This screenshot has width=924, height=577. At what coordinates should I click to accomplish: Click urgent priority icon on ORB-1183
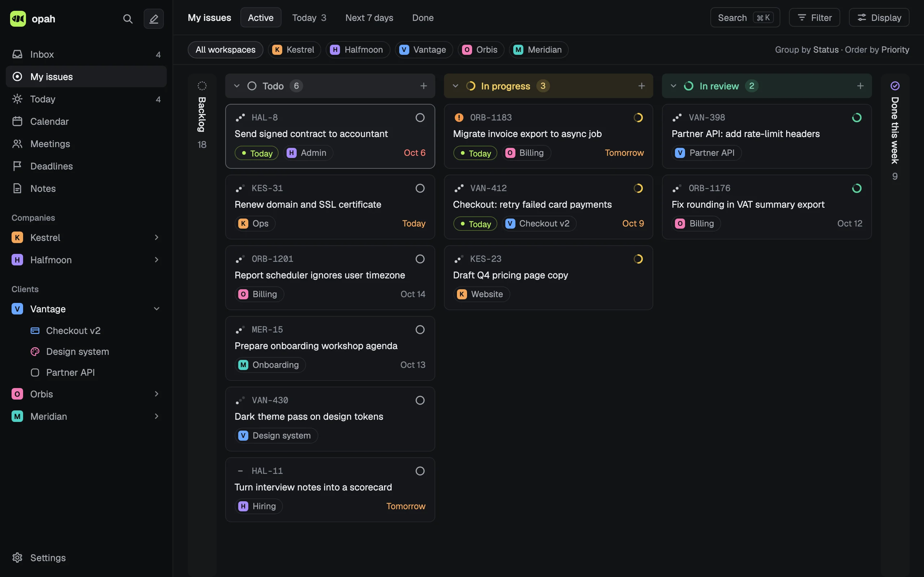tap(458, 118)
